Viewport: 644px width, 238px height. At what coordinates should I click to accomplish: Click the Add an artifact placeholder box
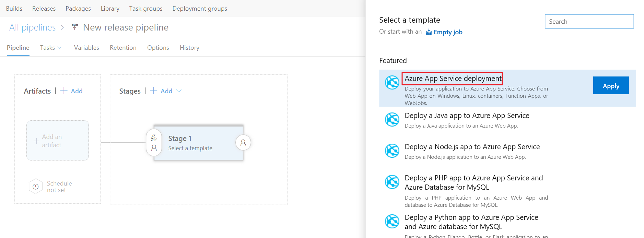(x=58, y=141)
